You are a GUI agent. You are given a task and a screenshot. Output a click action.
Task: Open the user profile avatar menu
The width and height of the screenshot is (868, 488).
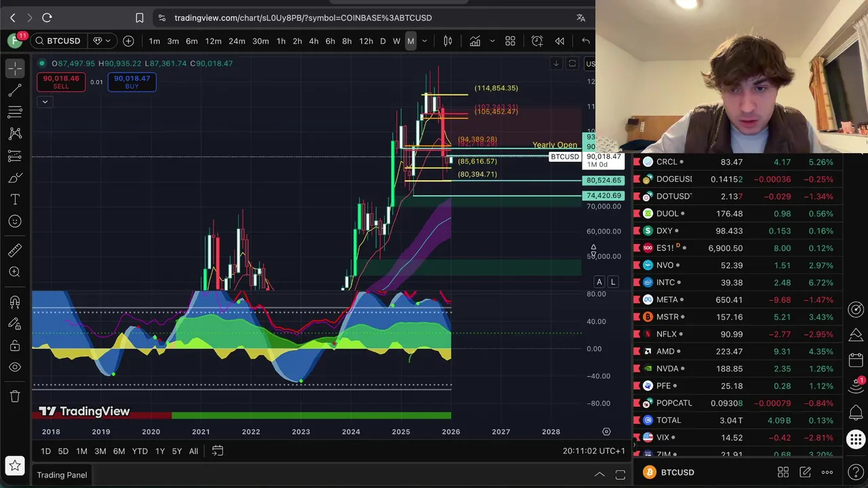point(15,41)
